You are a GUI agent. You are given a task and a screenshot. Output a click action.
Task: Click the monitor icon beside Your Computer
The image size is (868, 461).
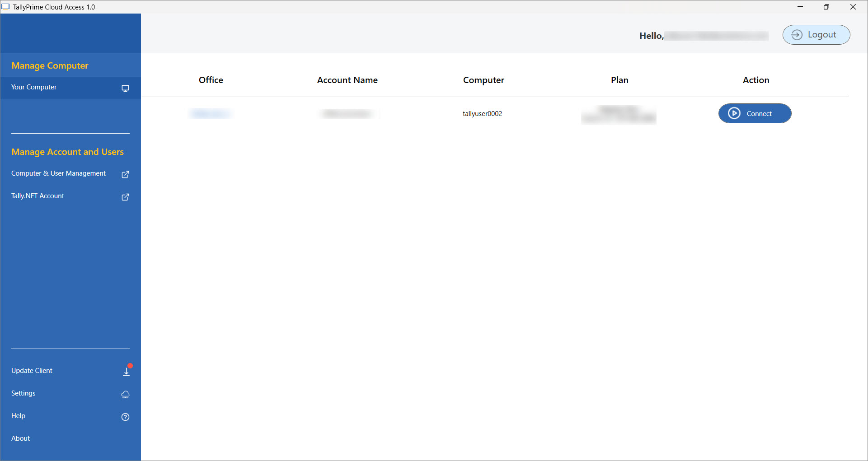(126, 88)
